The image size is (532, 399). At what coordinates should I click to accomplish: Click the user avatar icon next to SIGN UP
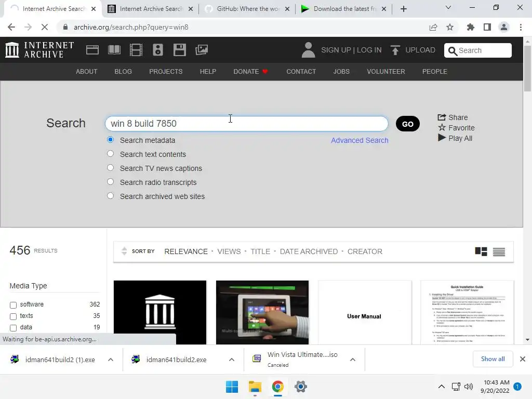[x=309, y=50]
